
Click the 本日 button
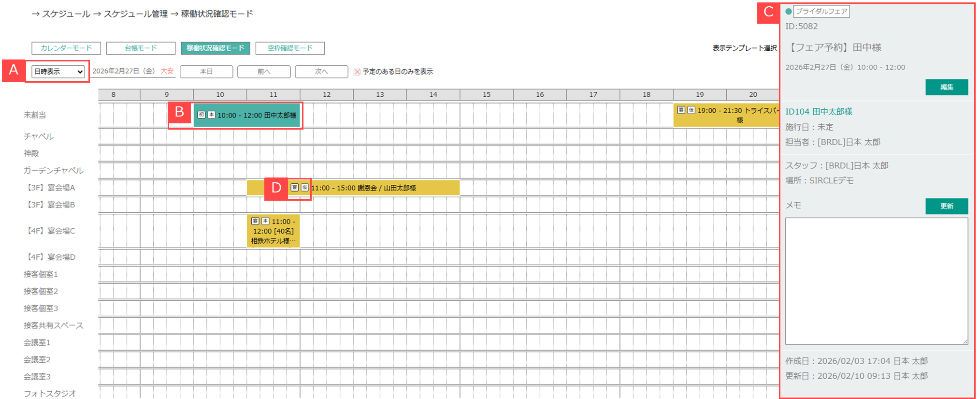206,72
